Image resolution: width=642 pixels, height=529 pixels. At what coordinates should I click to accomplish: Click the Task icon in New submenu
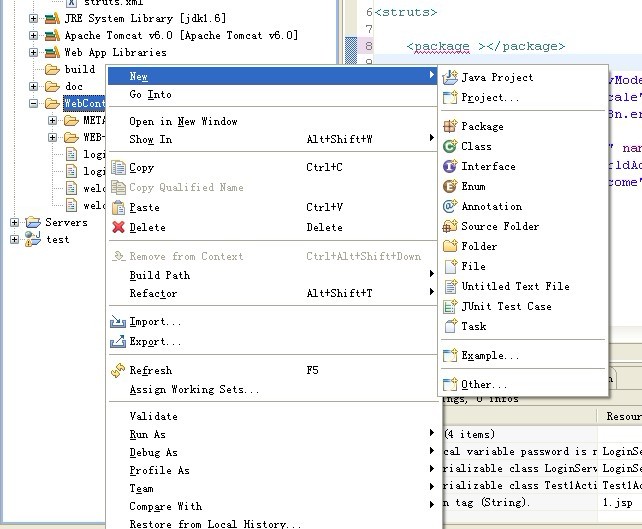coord(450,326)
